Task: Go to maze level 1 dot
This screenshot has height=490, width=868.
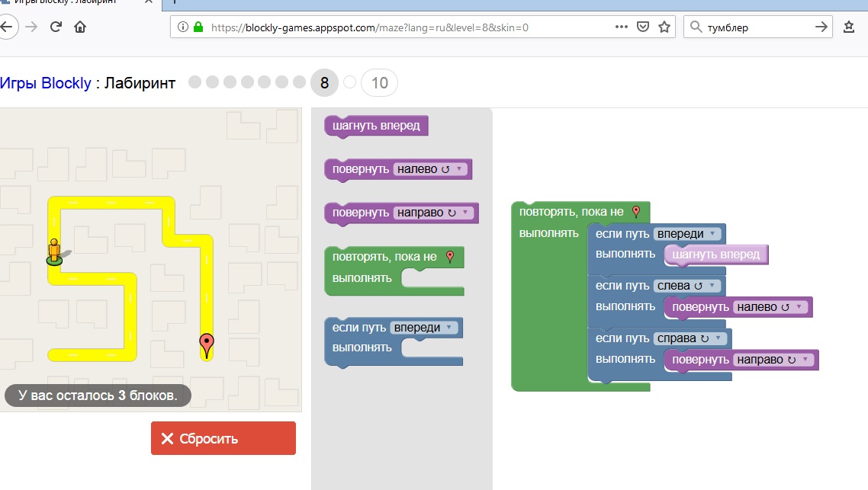Action: [194, 82]
